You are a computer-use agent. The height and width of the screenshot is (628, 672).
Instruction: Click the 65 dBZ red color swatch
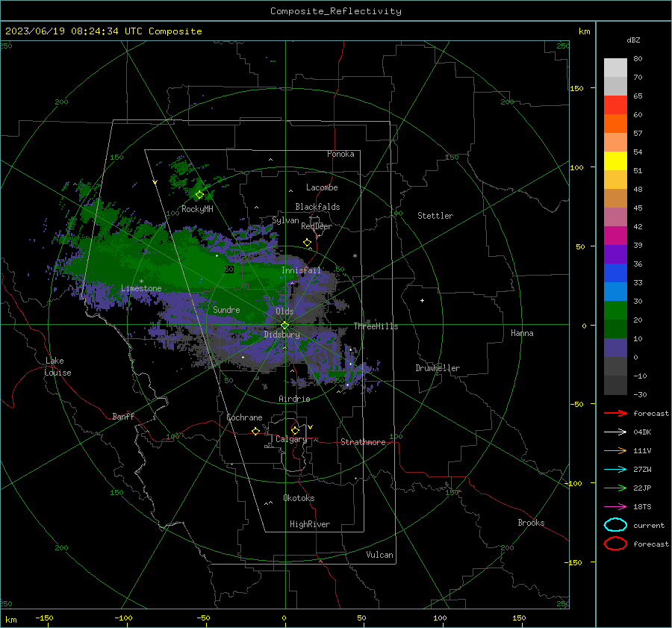[x=615, y=105]
